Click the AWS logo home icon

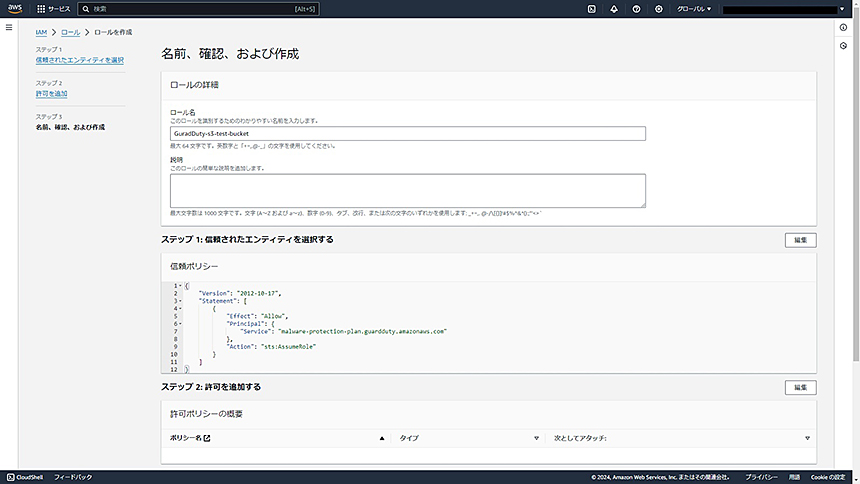[15, 9]
